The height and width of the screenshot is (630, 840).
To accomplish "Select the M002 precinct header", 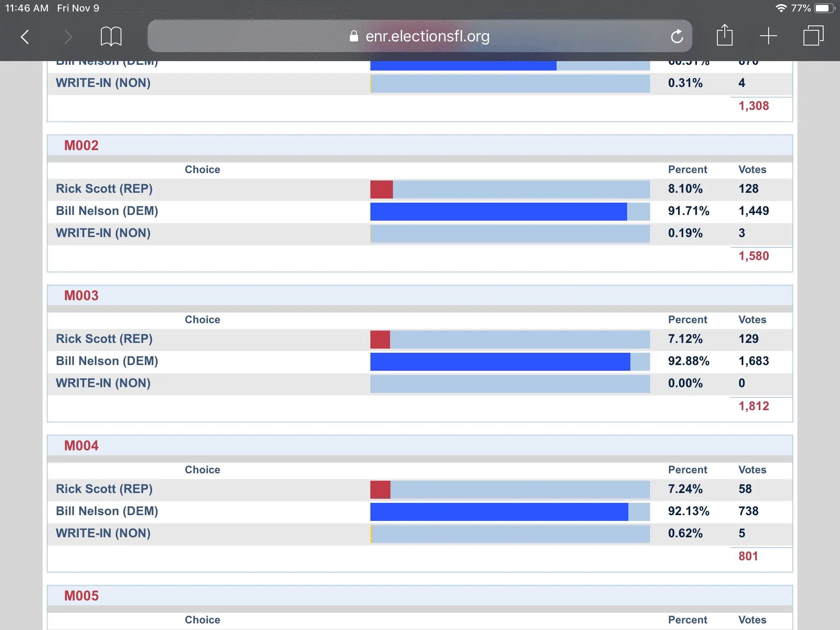I will [x=81, y=146].
